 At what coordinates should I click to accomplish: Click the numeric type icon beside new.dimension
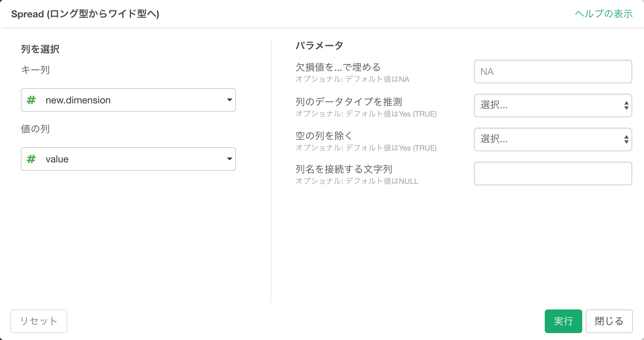31,100
